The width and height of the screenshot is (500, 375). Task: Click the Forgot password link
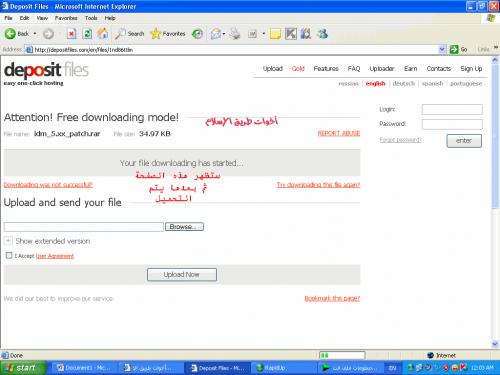pyautogui.click(x=400, y=140)
